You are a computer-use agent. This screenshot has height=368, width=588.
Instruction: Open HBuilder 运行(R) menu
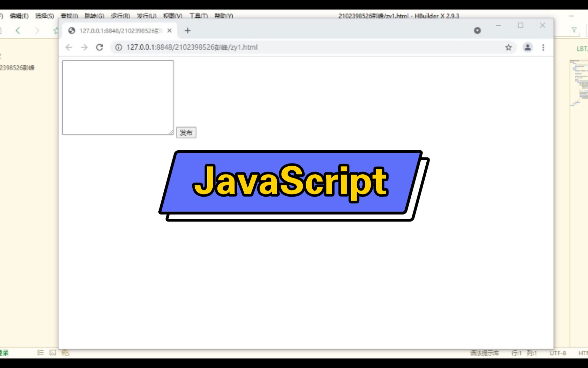120,16
